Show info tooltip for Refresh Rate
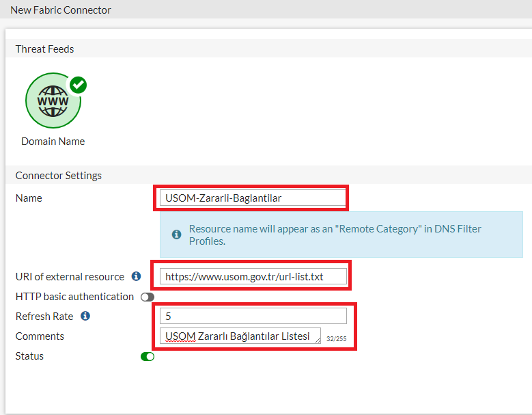Viewport: 532px width, 415px height. 85,316
